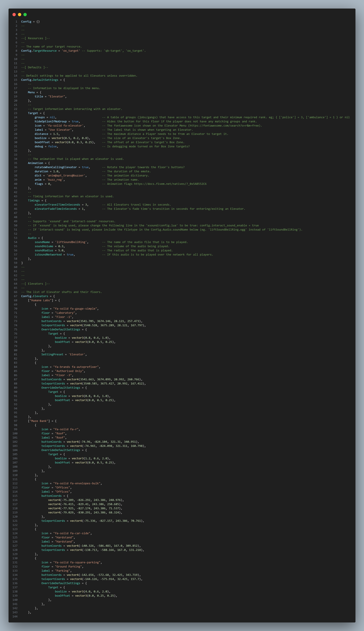Select the "Use Elevator" label string

pos(60,130)
